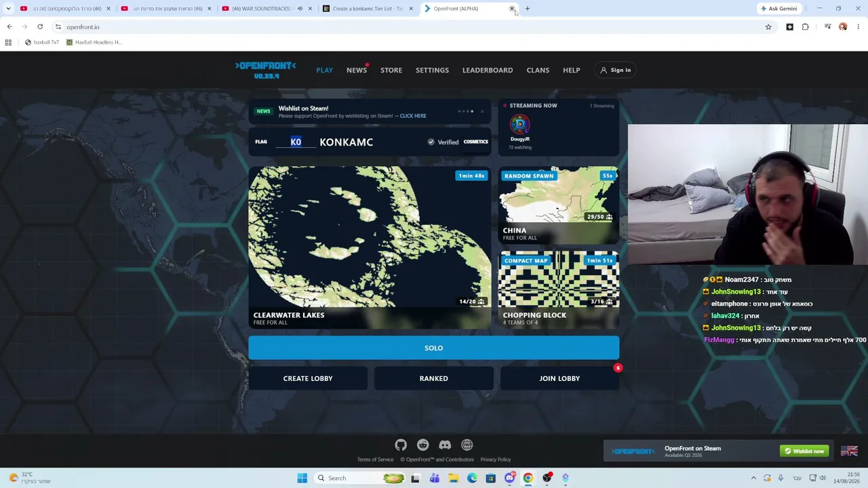Open the SETTINGS menu item
Screen dimensions: 868x488
click(432, 70)
